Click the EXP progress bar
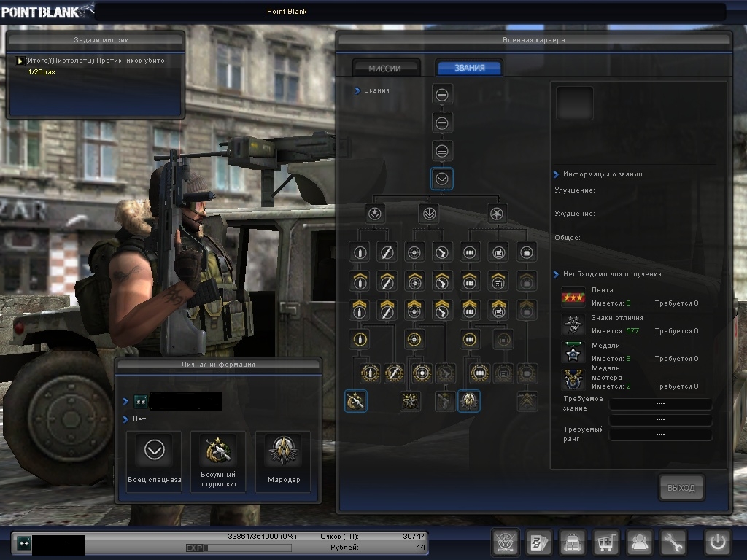The image size is (747, 560). (x=247, y=548)
